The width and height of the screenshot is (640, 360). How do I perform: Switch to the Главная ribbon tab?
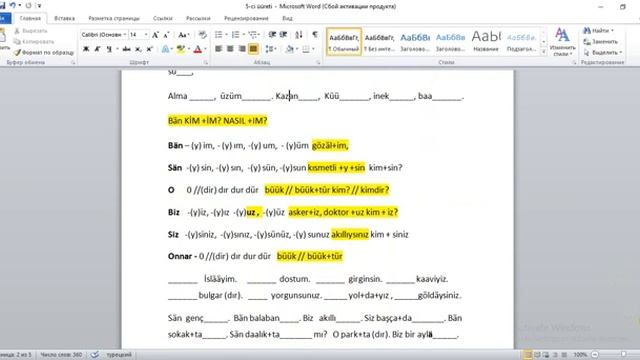(30, 18)
